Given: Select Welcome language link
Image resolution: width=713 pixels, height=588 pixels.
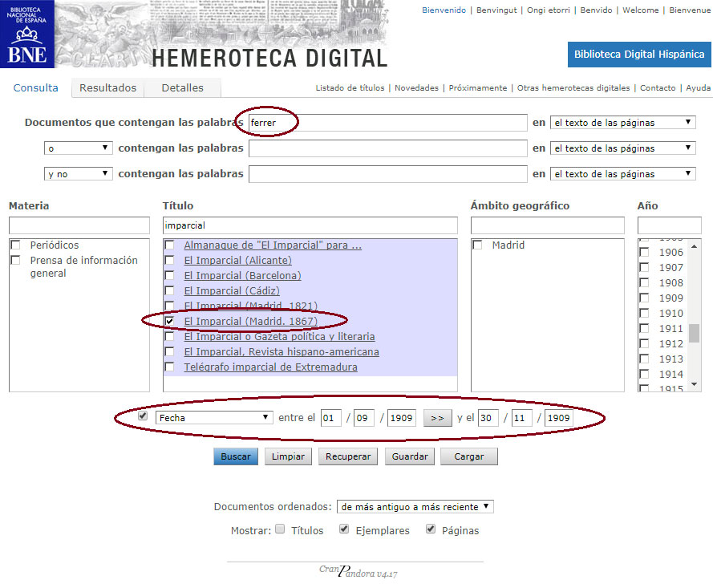Looking at the screenshot, I should click(x=640, y=10).
